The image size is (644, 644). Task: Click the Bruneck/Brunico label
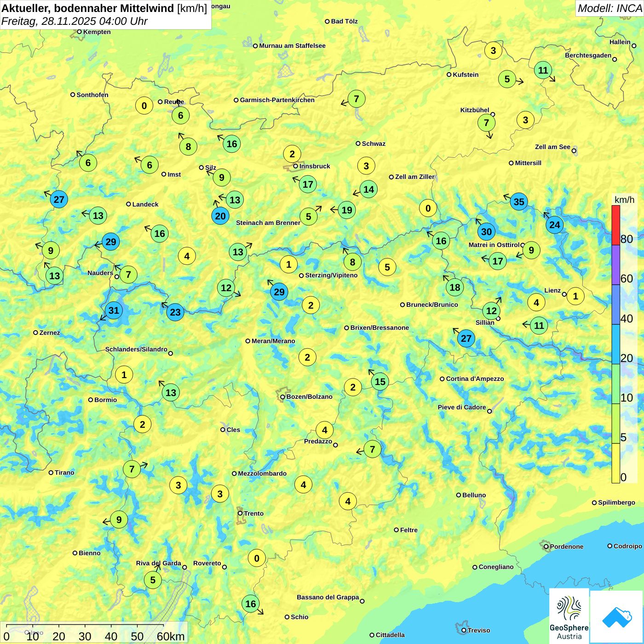point(432,305)
